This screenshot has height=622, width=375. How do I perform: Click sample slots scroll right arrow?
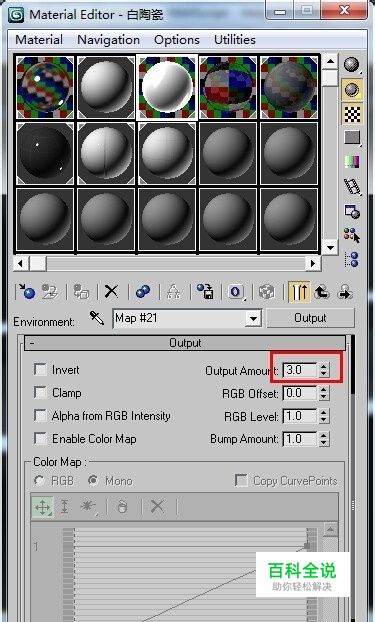313,263
